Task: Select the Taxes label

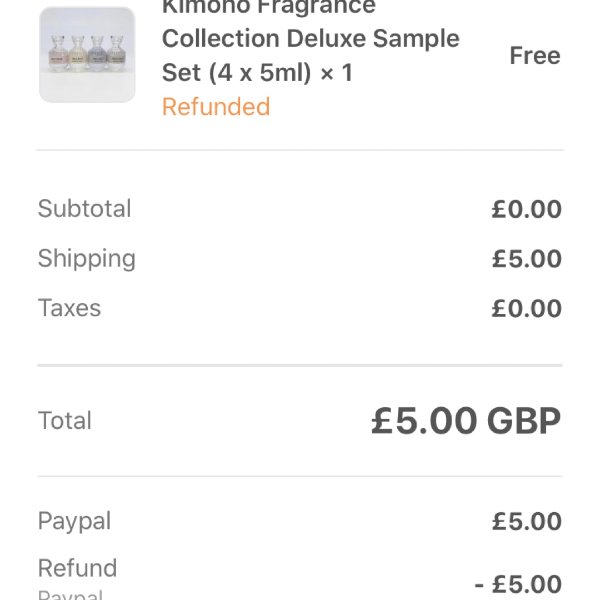Action: point(70,308)
